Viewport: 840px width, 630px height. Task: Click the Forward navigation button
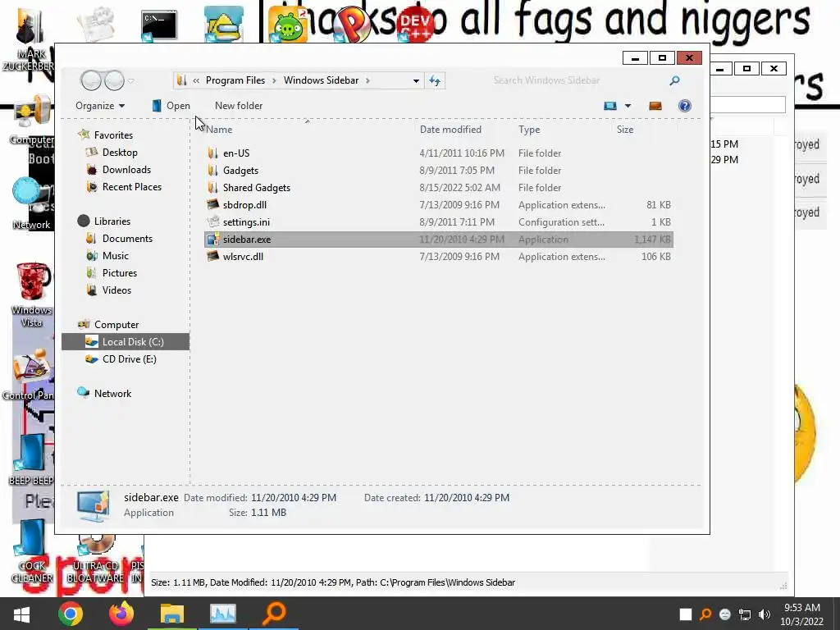(x=114, y=80)
